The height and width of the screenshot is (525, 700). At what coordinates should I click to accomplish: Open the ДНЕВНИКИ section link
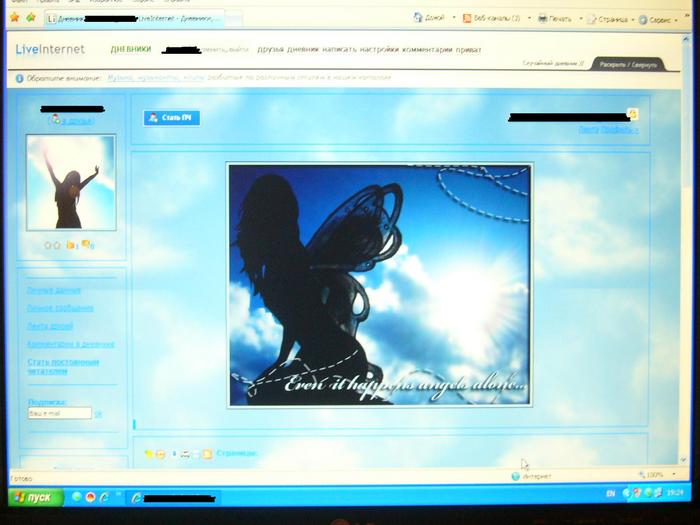131,49
